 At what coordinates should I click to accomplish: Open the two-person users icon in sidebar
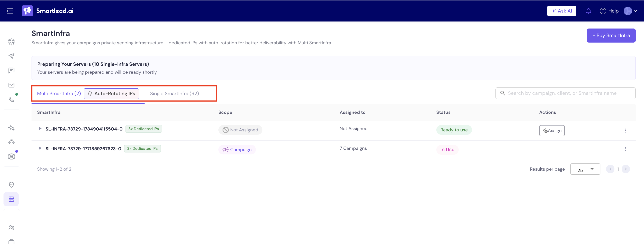tap(11, 227)
